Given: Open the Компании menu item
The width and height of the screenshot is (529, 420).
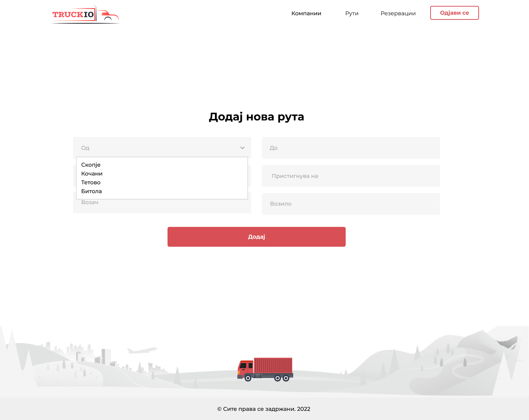Looking at the screenshot, I should pos(306,13).
